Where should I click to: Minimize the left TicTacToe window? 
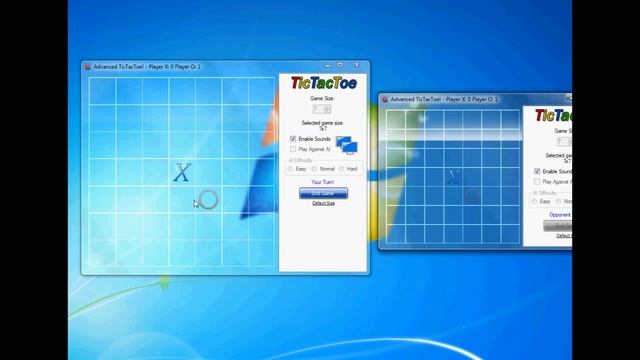click(328, 65)
